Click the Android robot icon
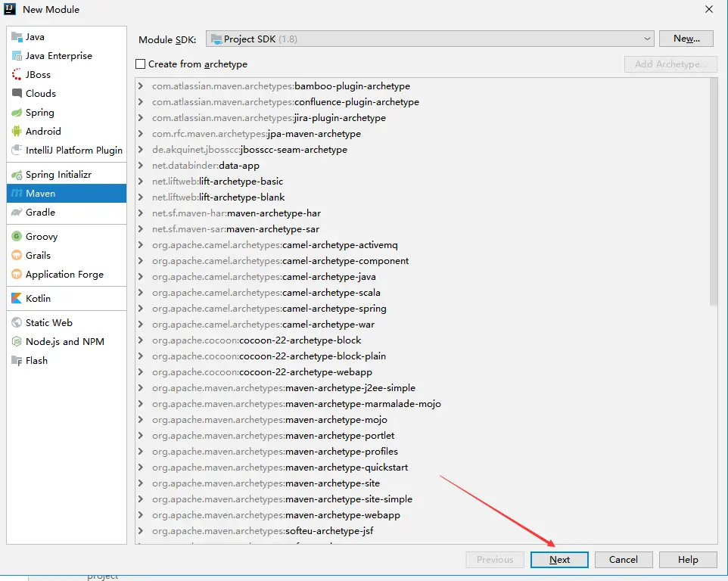Image resolution: width=728 pixels, height=581 pixels. pos(17,132)
